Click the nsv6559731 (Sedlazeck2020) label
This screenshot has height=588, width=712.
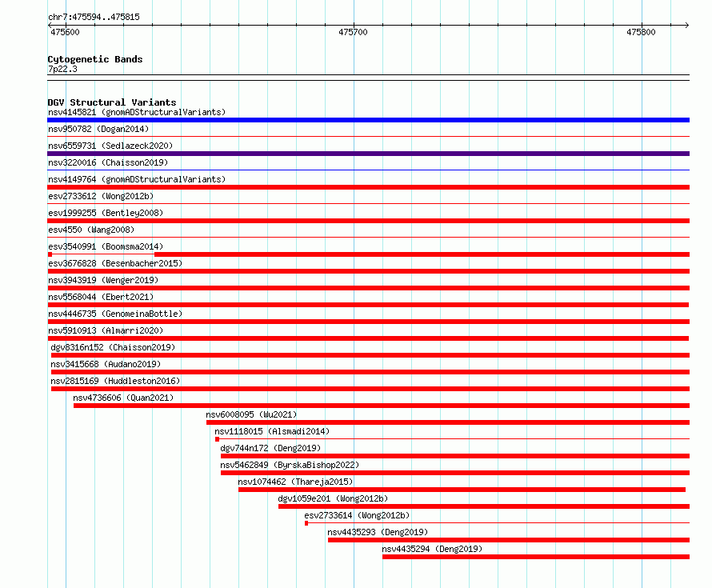[110, 146]
